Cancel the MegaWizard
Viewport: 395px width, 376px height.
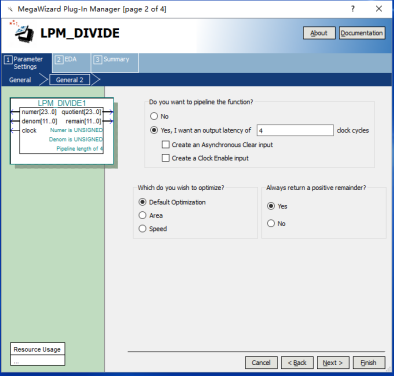click(x=261, y=363)
